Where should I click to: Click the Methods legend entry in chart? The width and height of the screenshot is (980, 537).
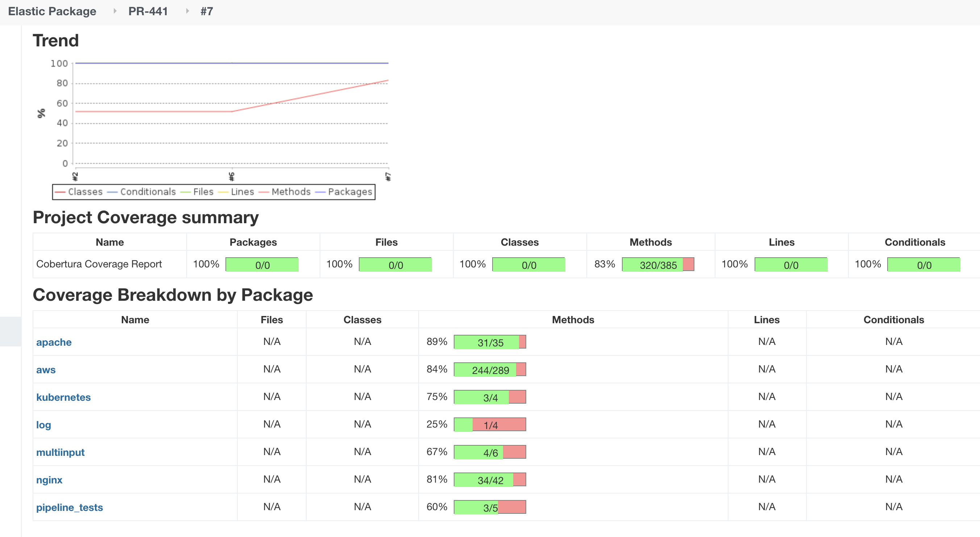[291, 192]
